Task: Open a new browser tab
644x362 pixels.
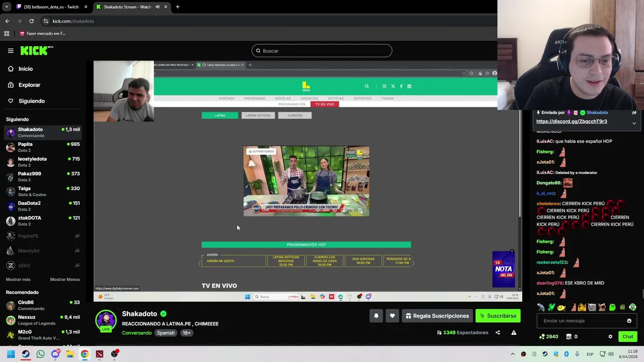Action: pos(178,7)
